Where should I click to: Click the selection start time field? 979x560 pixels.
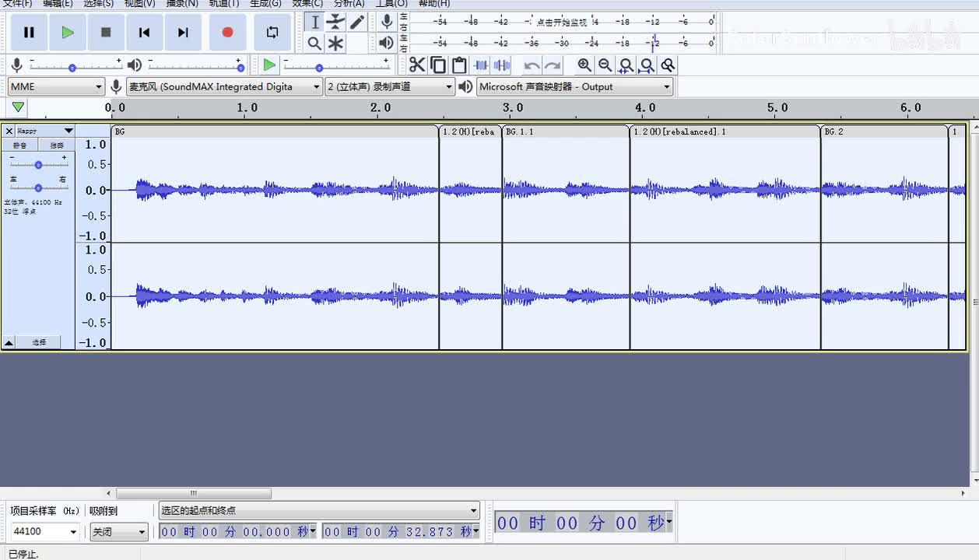238,531
